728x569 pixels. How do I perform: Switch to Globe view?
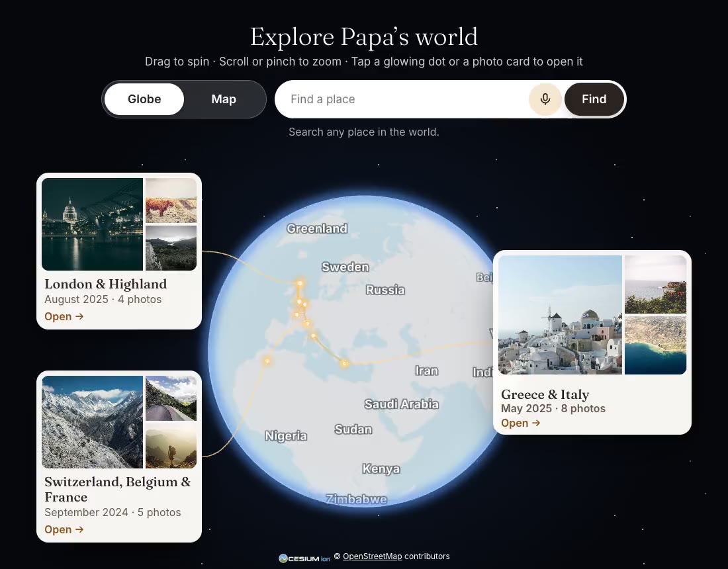(144, 99)
